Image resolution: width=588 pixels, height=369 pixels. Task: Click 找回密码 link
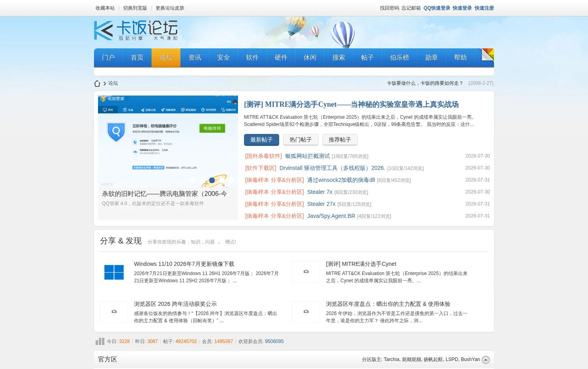[390, 8]
